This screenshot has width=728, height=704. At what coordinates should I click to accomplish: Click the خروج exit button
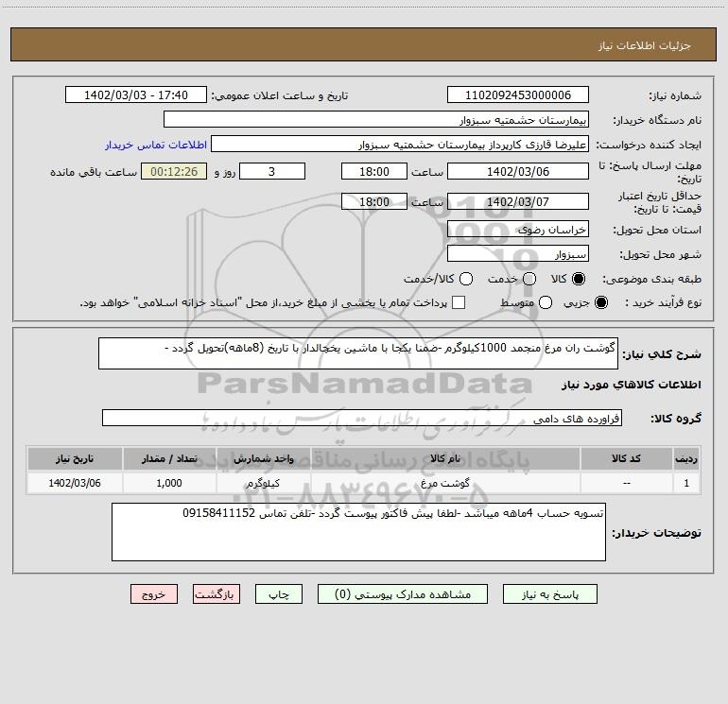click(x=154, y=594)
